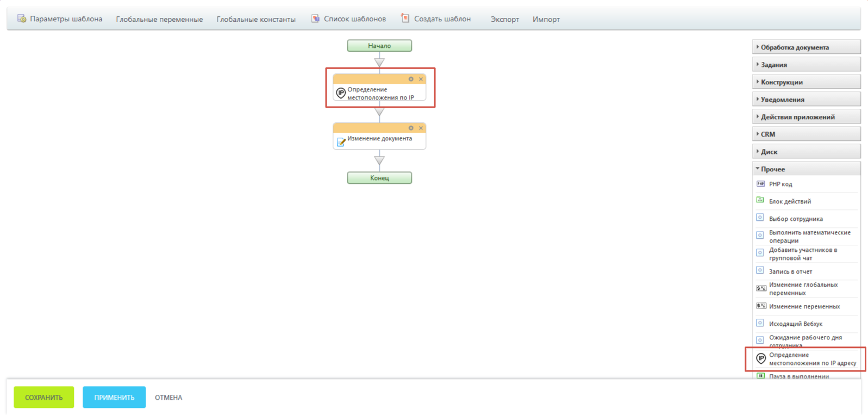Open settings gear on Изменение документа block
The image size is (868, 415).
click(411, 128)
